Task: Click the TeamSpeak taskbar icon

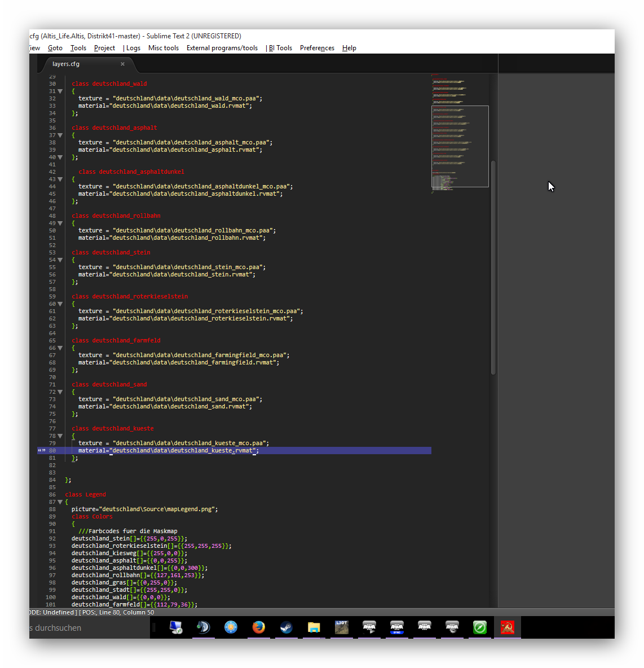Action: coord(203,627)
